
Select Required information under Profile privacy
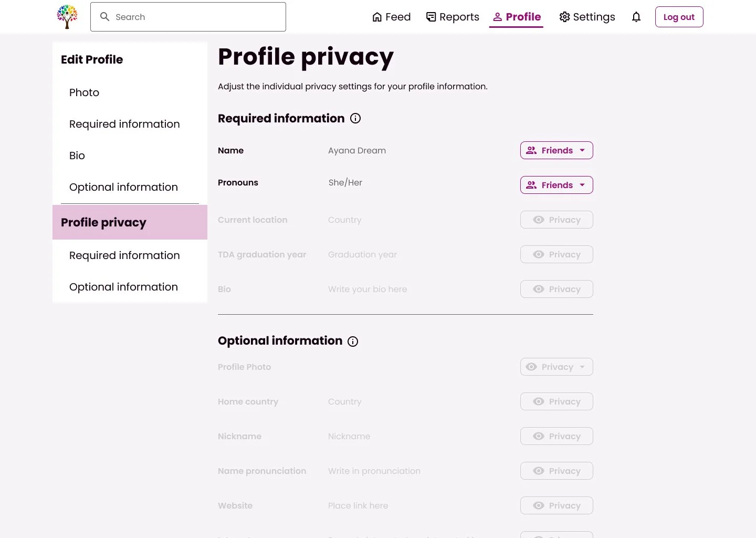(124, 255)
